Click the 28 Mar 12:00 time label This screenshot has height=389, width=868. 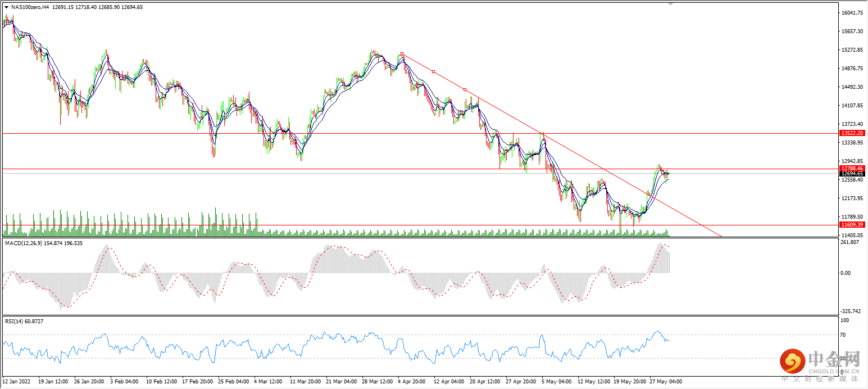click(x=376, y=381)
